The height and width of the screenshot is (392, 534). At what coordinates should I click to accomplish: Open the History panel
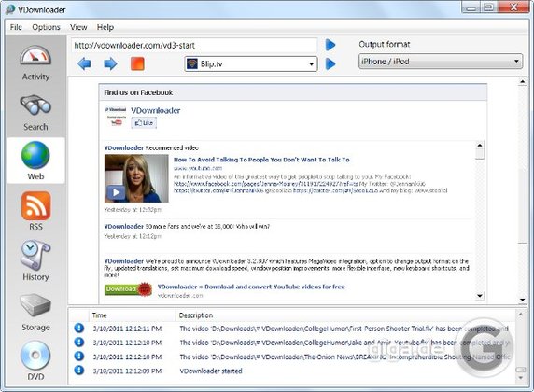point(35,255)
